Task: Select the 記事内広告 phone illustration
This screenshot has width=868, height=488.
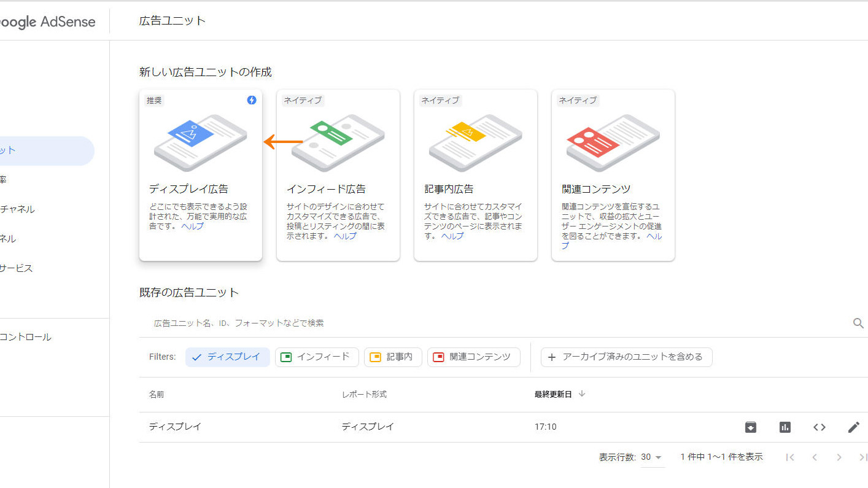Action: (475, 142)
